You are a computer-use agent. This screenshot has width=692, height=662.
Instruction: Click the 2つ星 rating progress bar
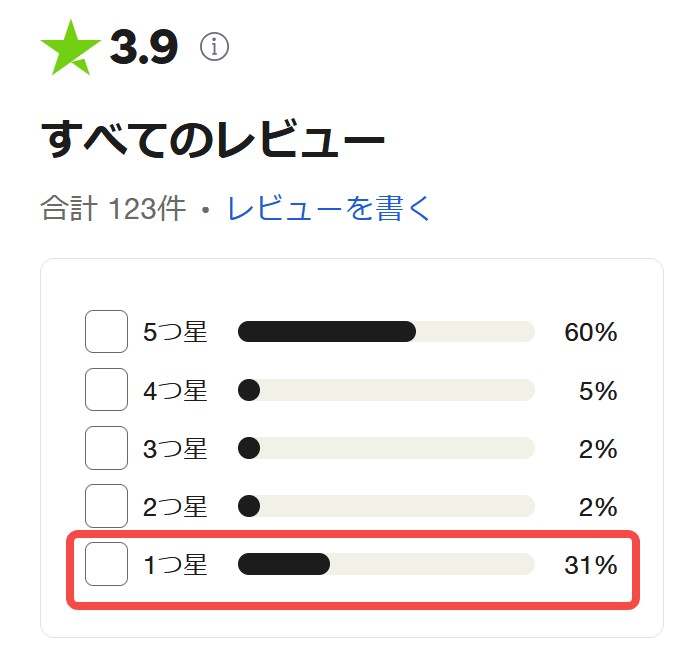pos(386,506)
